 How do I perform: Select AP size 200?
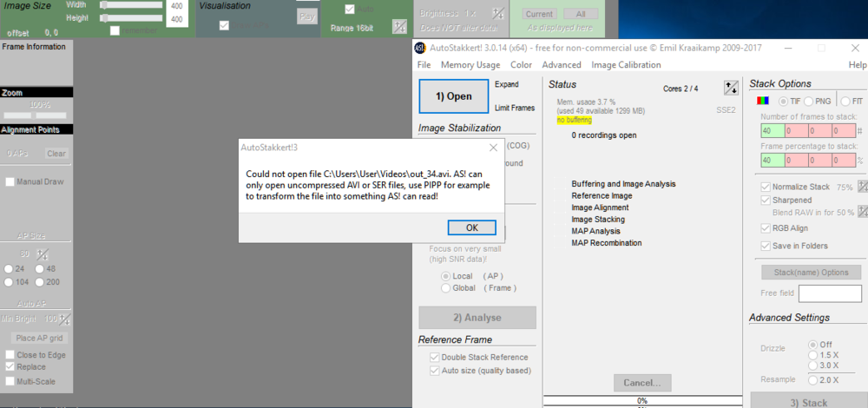point(40,282)
